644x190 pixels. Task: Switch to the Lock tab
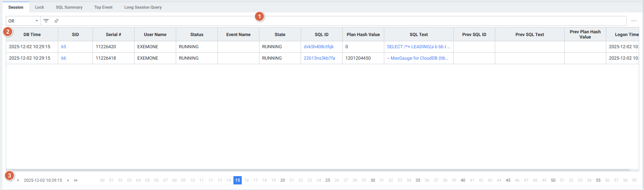click(40, 7)
